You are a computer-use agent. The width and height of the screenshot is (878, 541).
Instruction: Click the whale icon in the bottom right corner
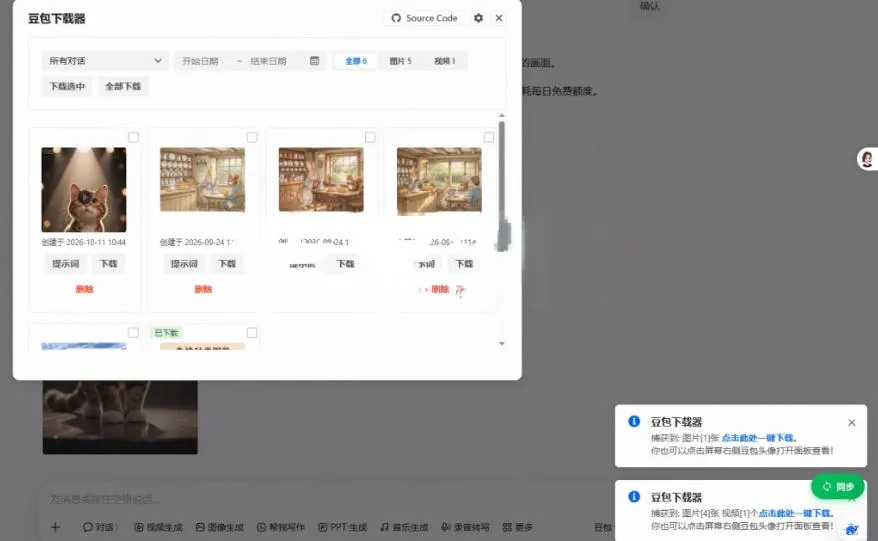(852, 529)
